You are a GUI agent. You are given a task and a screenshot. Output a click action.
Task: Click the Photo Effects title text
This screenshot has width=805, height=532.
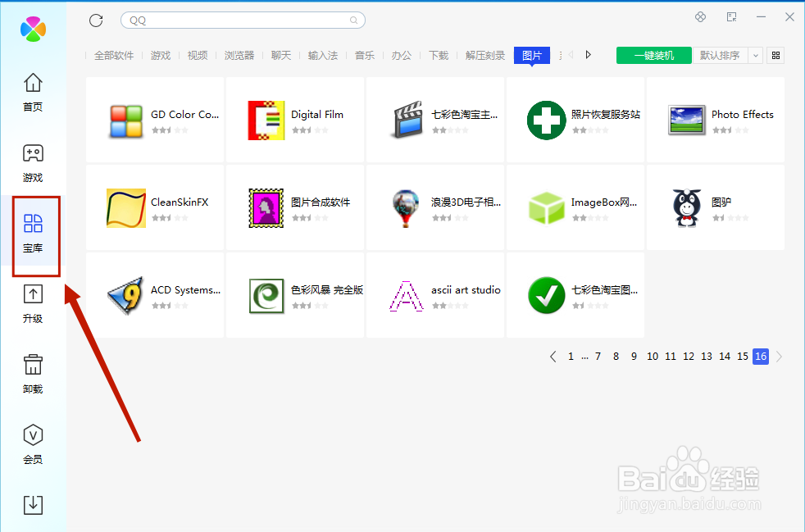(x=743, y=115)
